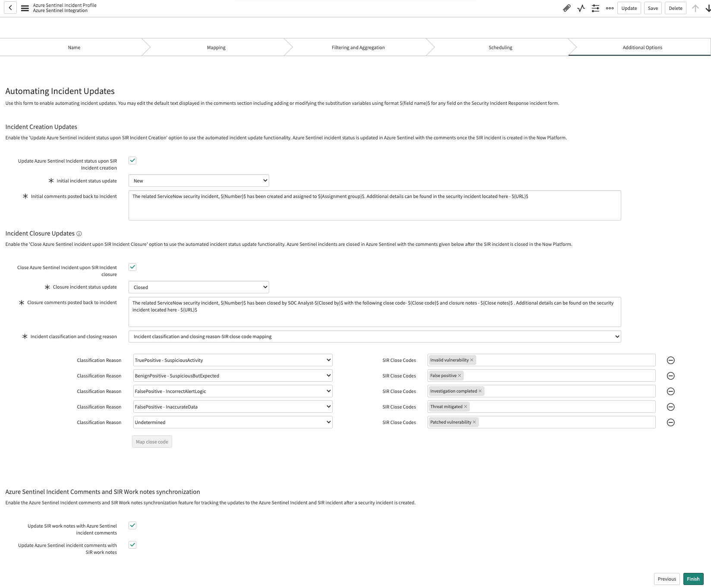Remove the Undetermined mapping row
The height and width of the screenshot is (588, 711).
pos(670,422)
